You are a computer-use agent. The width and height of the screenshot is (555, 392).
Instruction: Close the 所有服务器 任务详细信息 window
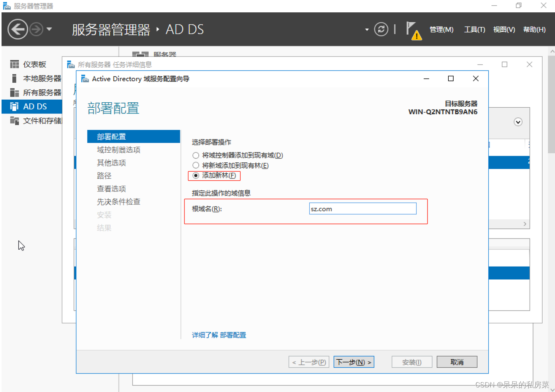click(530, 64)
